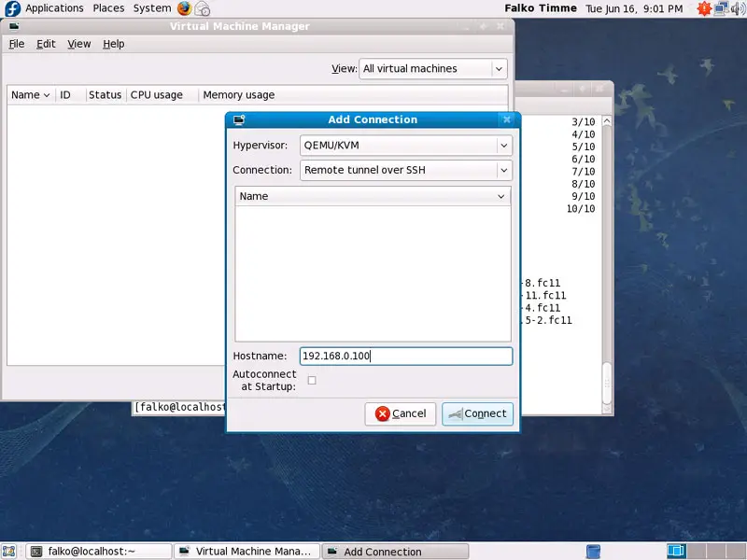
Task: Open the System menu in top panel
Action: click(152, 8)
